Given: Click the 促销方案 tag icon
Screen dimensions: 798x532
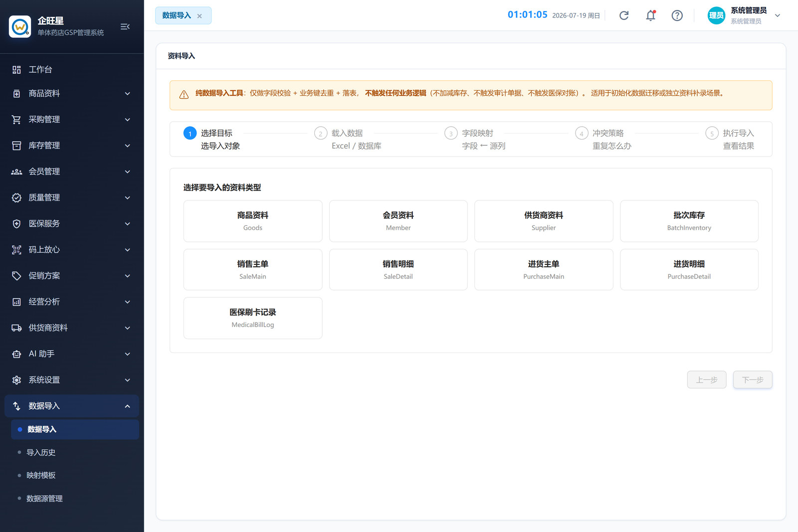Looking at the screenshot, I should (x=16, y=276).
